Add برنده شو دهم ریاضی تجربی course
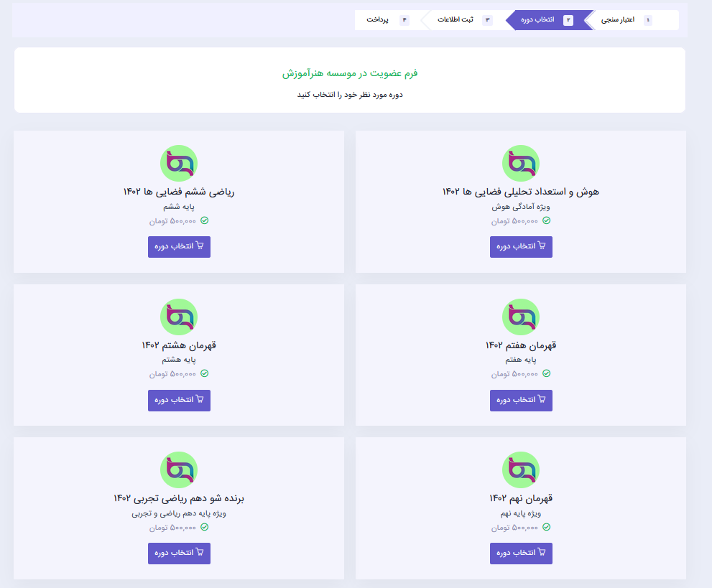Viewport: 712px width, 588px height. pos(179,554)
